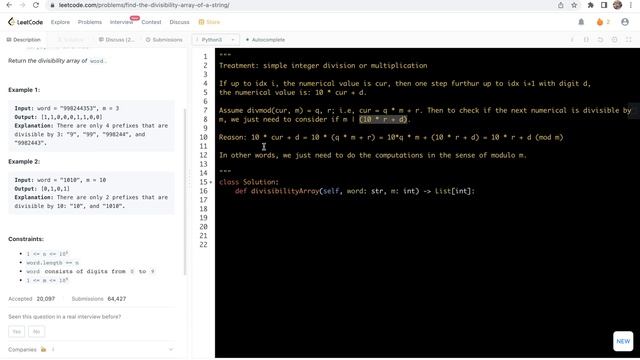This screenshot has height=360, width=640.
Task: Bookmark this page with the star icon
Action: (574, 5)
